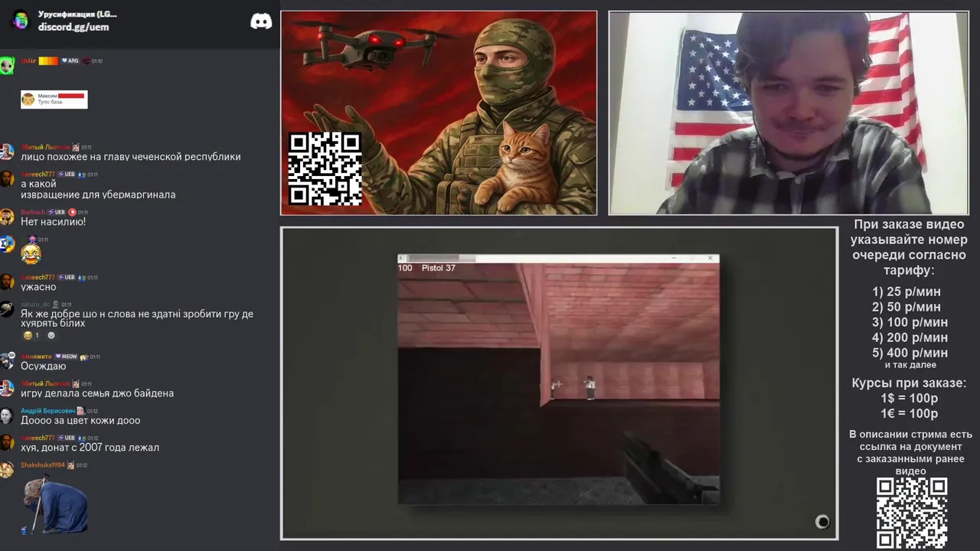Open avatar beside 'лицо похожее на главу' message
Screen dimensions: 980x551
point(6,151)
